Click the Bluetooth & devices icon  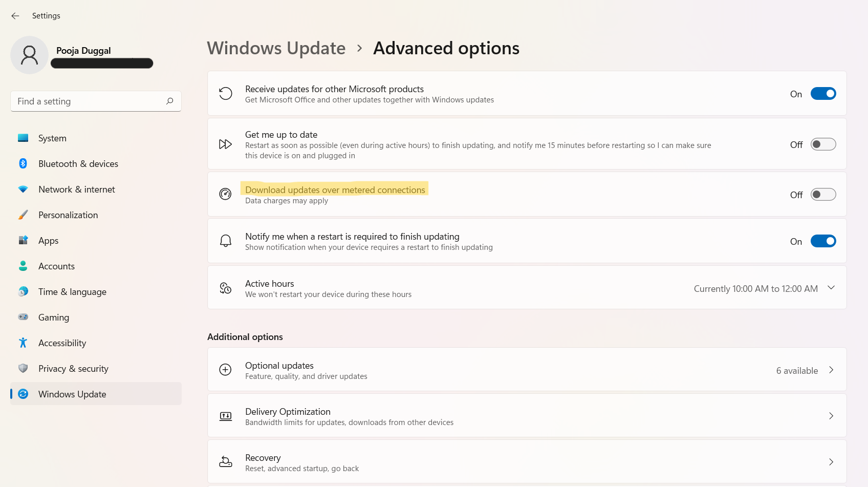pos(23,164)
